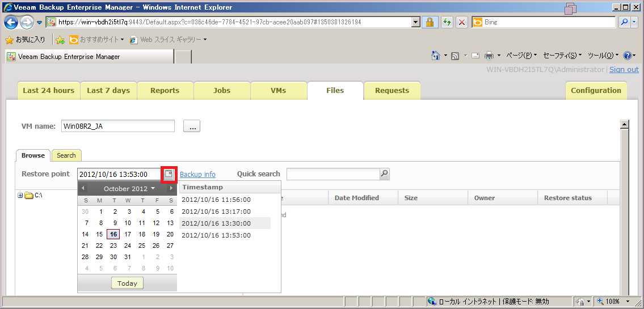644x309 pixels.
Task: Select October 31 in the calendar
Action: [128, 257]
